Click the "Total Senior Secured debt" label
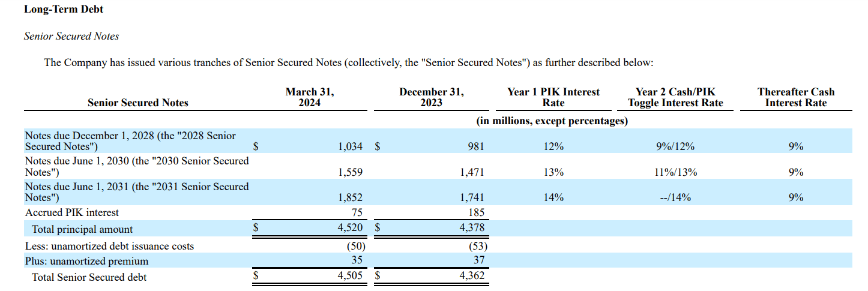This screenshot has height=291, width=868. coord(89,277)
